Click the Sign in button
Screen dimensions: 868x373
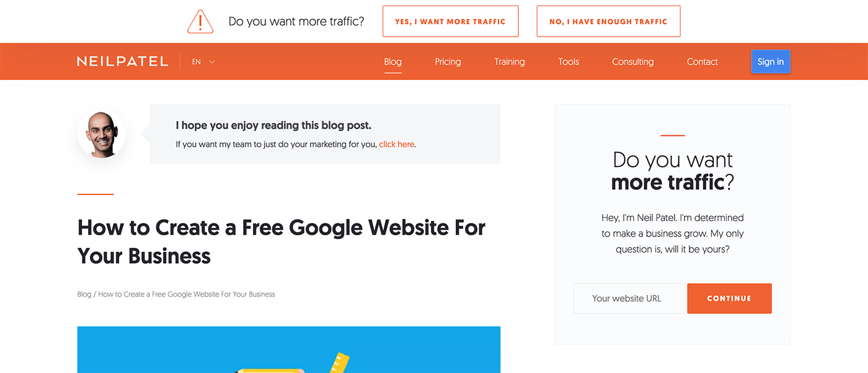(x=771, y=61)
